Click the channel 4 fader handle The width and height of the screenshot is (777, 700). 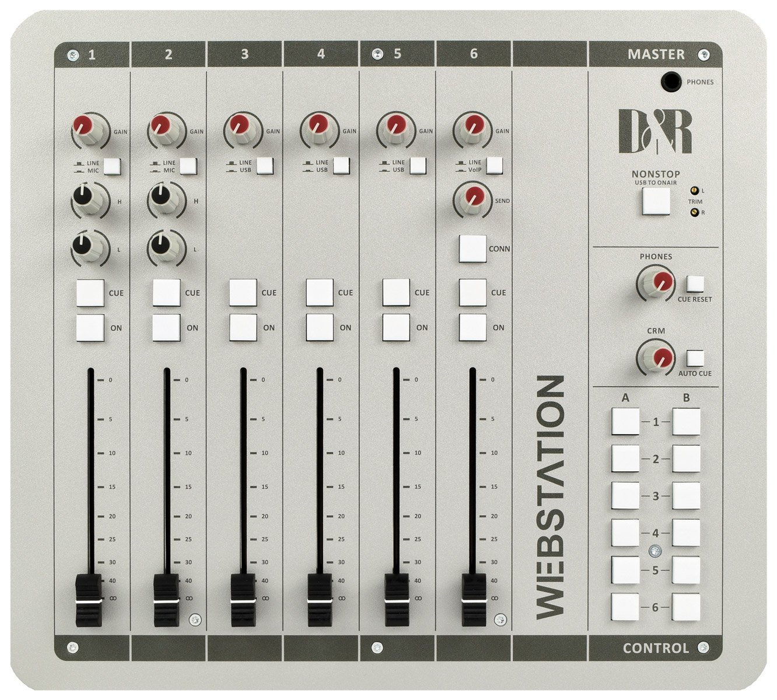coord(320,599)
